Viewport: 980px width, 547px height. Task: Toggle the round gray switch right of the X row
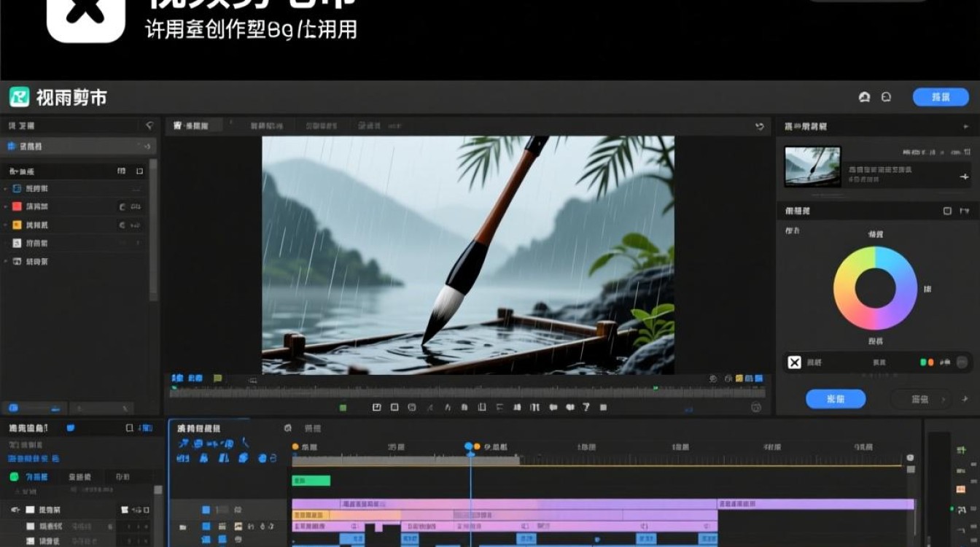point(963,362)
